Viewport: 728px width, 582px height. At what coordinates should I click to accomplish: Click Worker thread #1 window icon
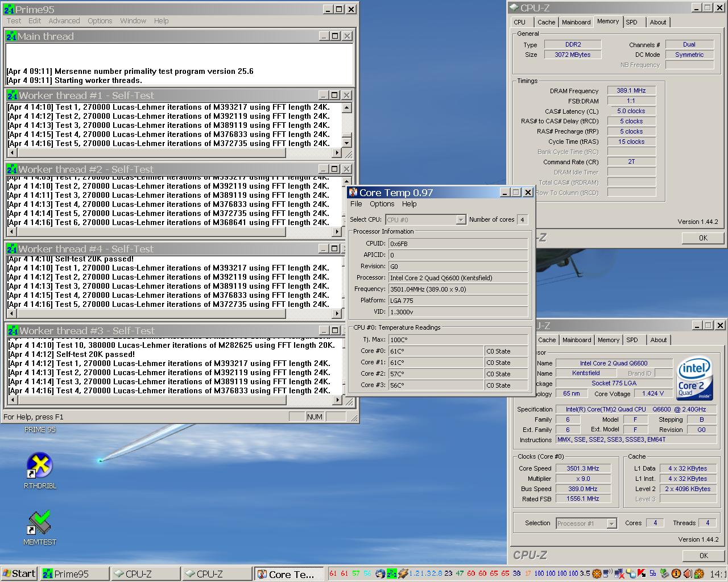tap(13, 95)
